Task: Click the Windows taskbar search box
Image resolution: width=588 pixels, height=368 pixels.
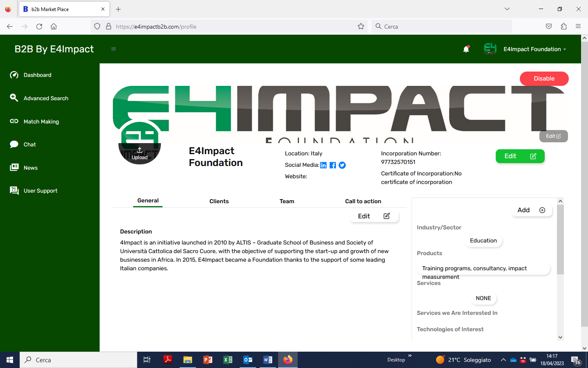Action: tap(78, 360)
